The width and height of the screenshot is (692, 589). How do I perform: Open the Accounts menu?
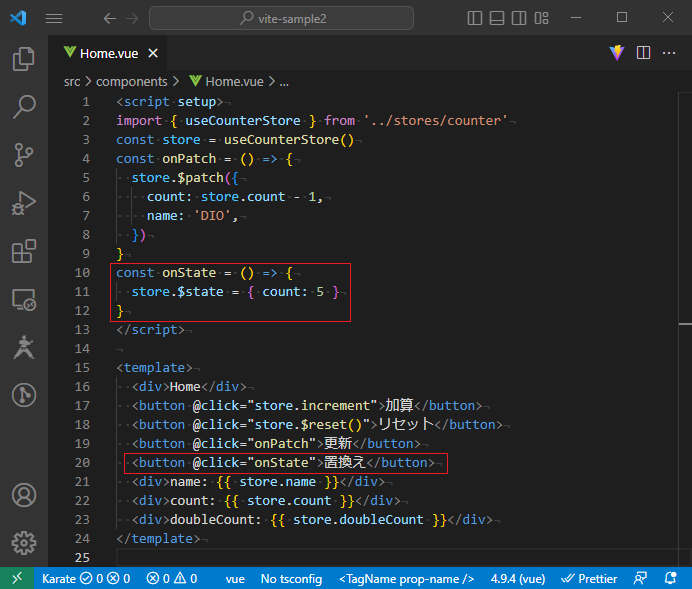24,495
